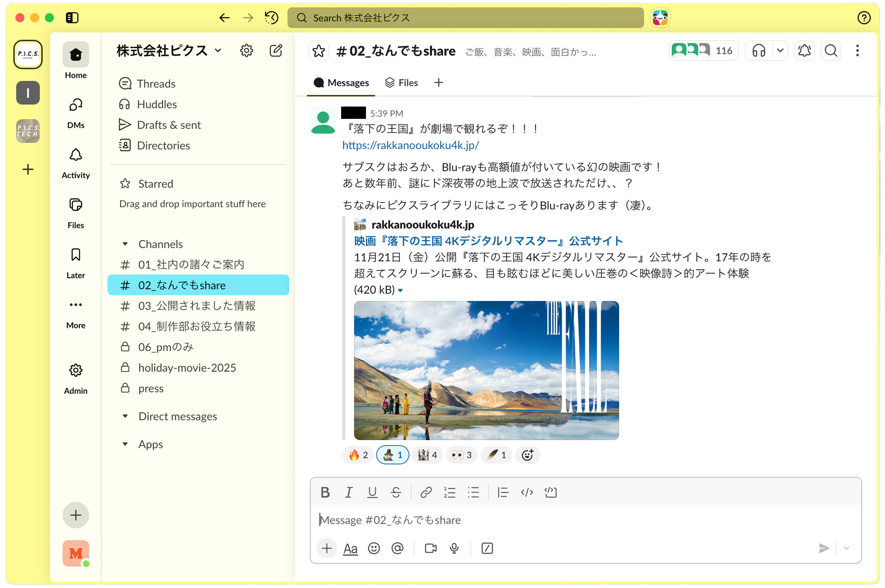Start a huddle with headphones icon
Image resolution: width=885 pixels, height=588 pixels.
pos(759,51)
